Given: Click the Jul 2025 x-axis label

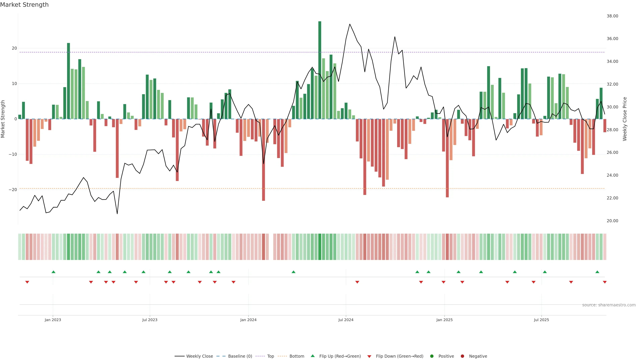Looking at the screenshot, I should tap(541, 320).
